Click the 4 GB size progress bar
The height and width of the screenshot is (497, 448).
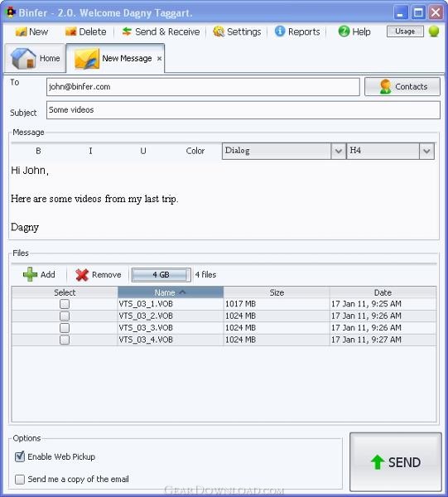coord(161,274)
